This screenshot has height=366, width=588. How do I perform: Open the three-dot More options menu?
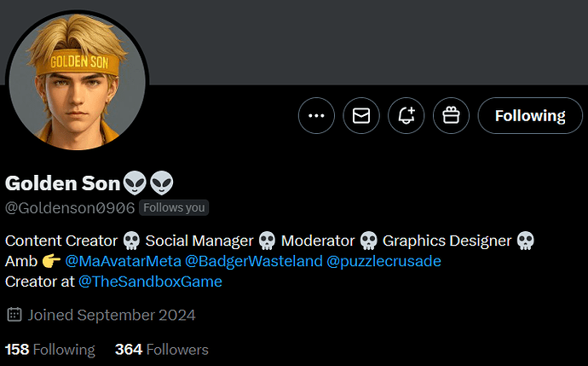point(316,116)
